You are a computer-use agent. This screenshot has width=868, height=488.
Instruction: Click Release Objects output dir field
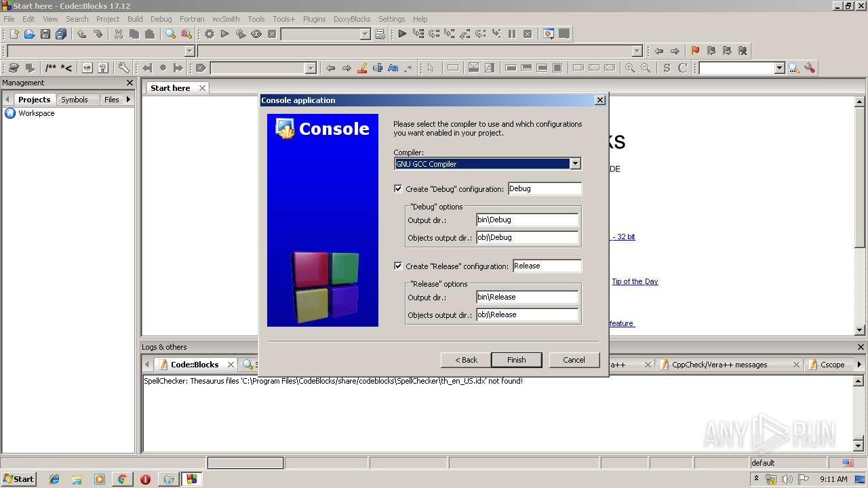(x=527, y=314)
